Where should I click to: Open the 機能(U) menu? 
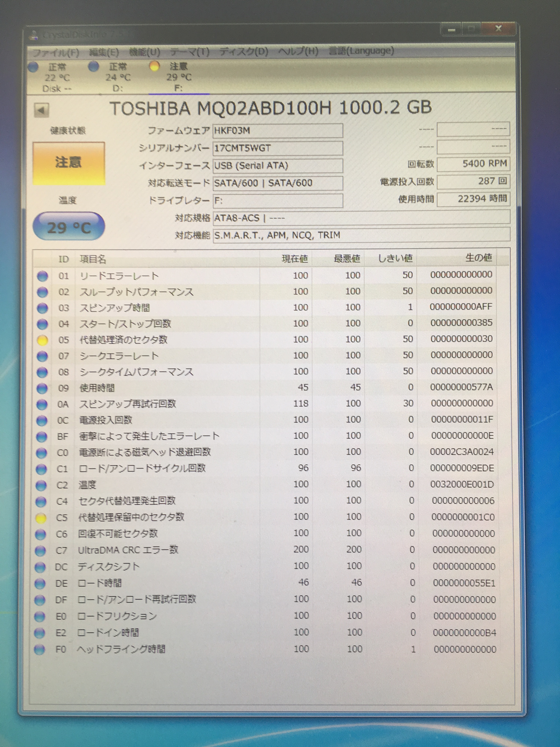click(144, 52)
